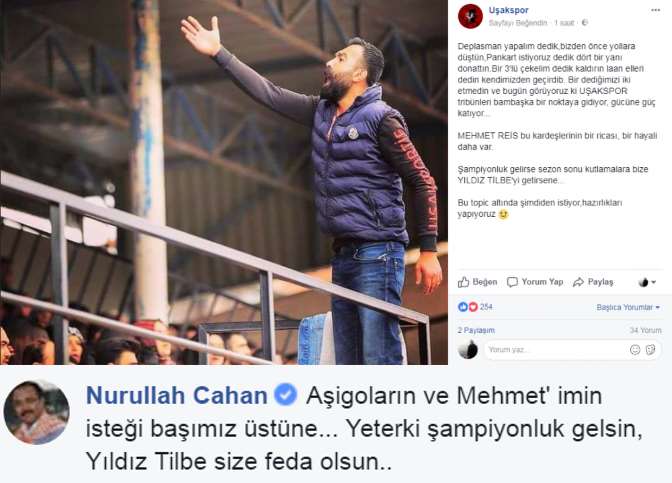Open the 34 Yorum comments link
Viewport: 672px width, 483px height.
[x=645, y=330]
